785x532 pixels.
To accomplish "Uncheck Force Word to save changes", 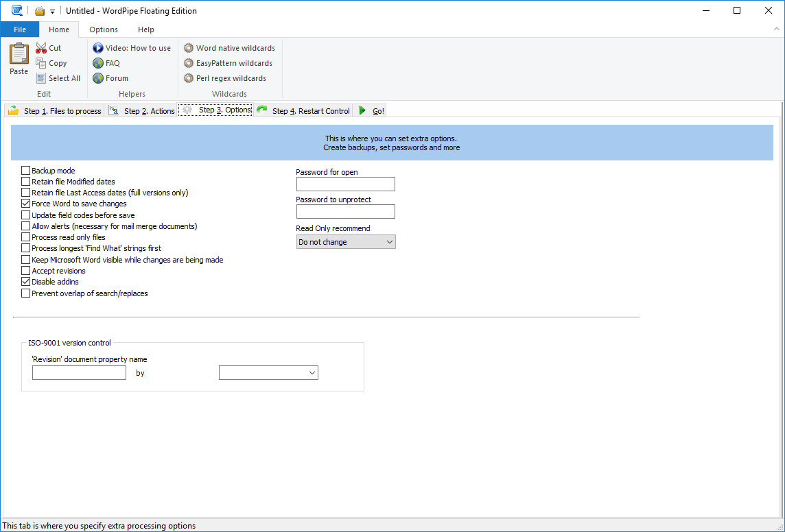I will pos(26,204).
